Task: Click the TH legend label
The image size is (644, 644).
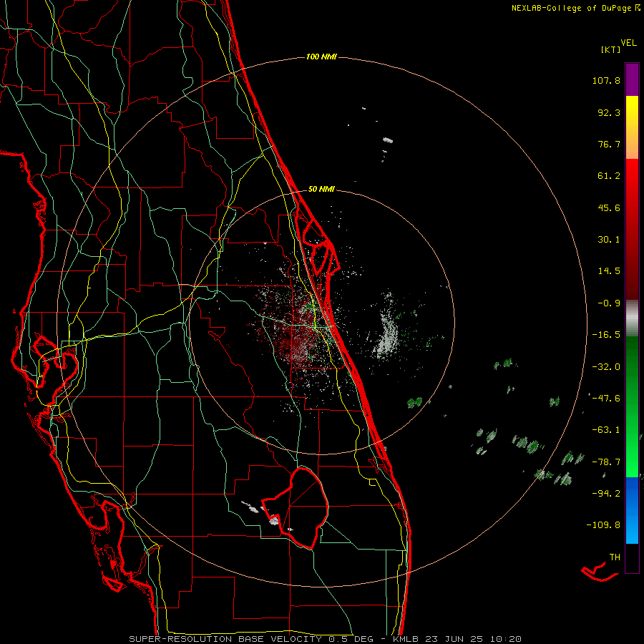Action: (x=615, y=557)
